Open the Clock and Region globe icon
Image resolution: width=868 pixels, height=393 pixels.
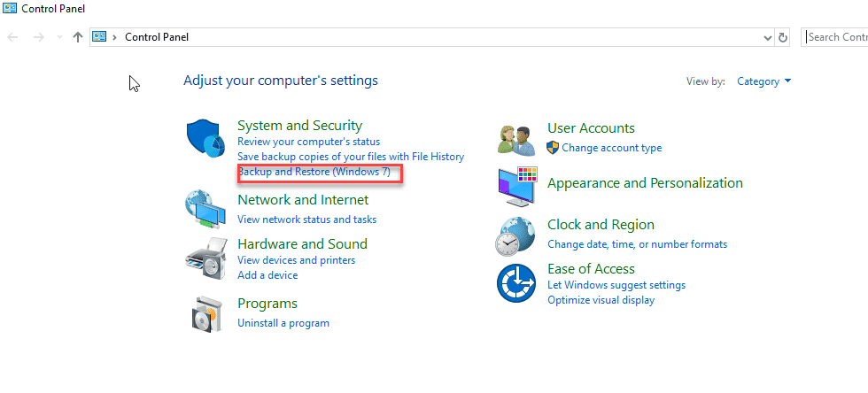(515, 236)
